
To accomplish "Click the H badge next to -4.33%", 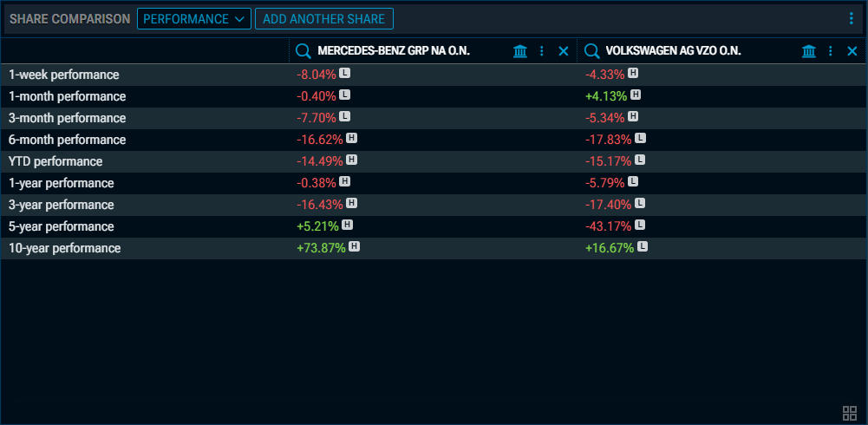I will coord(633,73).
